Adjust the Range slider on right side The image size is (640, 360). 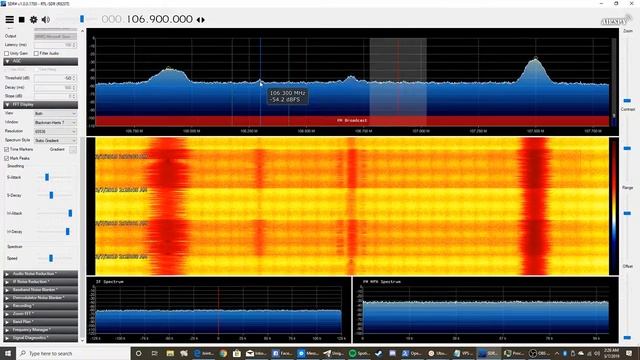click(x=627, y=213)
